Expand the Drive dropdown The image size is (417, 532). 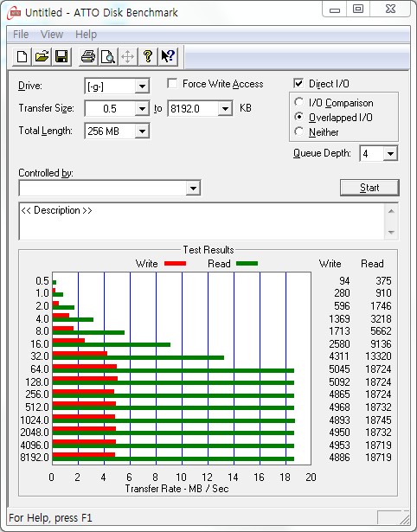(142, 87)
